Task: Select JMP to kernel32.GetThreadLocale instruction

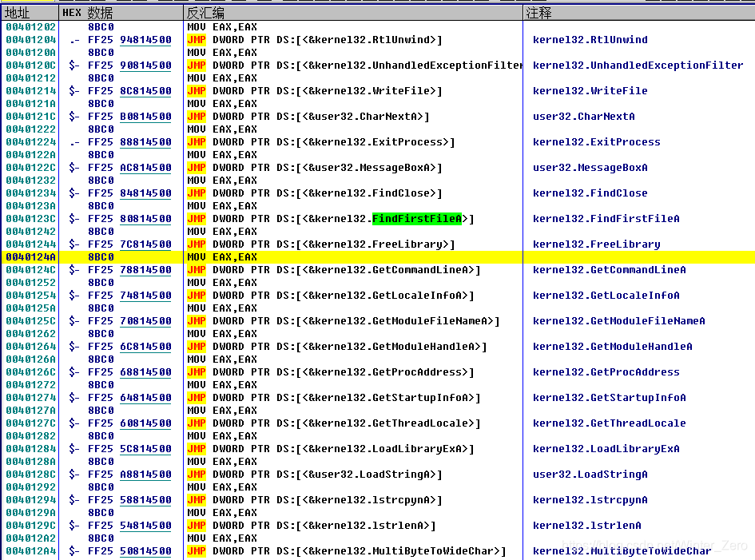Action: 334,423
